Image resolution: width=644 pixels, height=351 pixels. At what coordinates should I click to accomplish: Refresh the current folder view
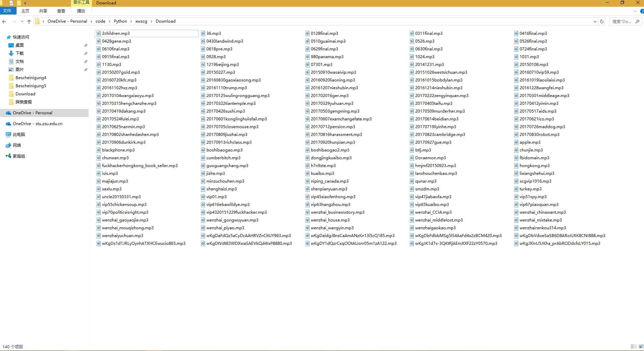point(601,21)
